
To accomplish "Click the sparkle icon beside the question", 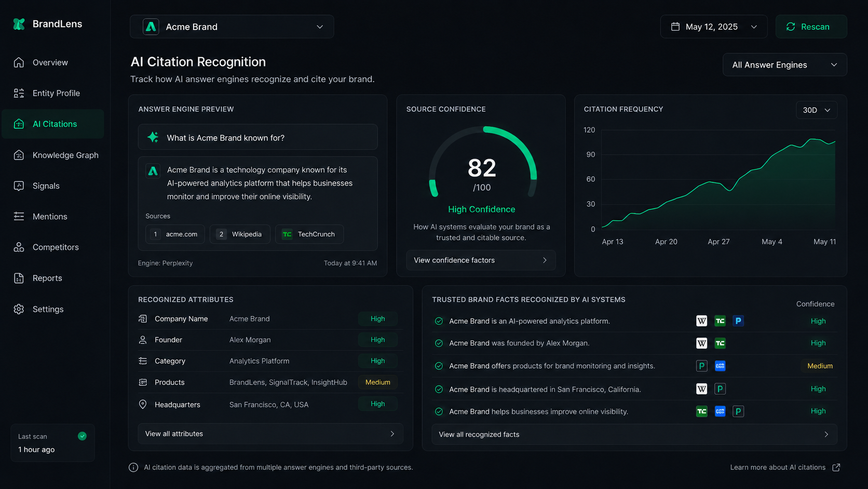I will pyautogui.click(x=153, y=137).
